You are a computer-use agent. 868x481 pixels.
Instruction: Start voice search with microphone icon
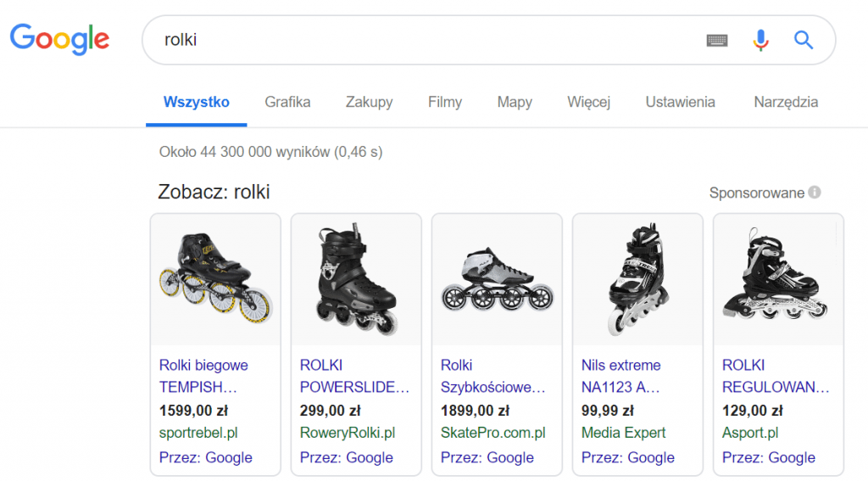point(760,40)
